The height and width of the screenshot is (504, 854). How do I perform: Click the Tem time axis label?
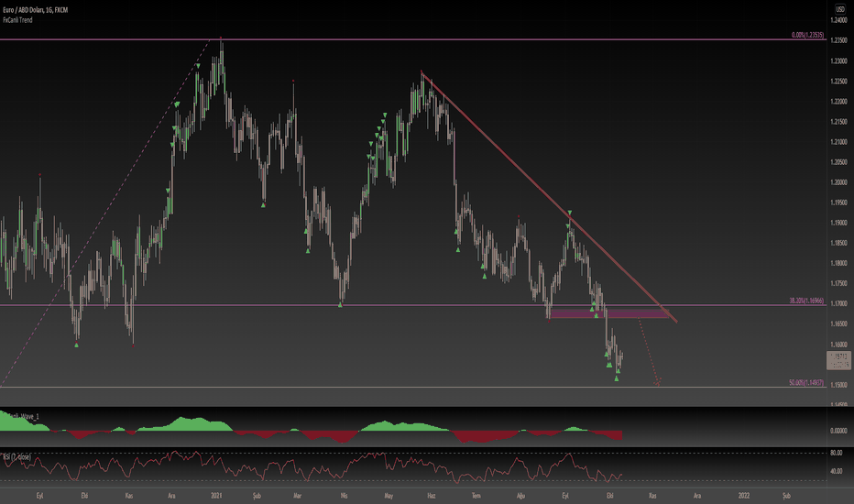click(476, 496)
